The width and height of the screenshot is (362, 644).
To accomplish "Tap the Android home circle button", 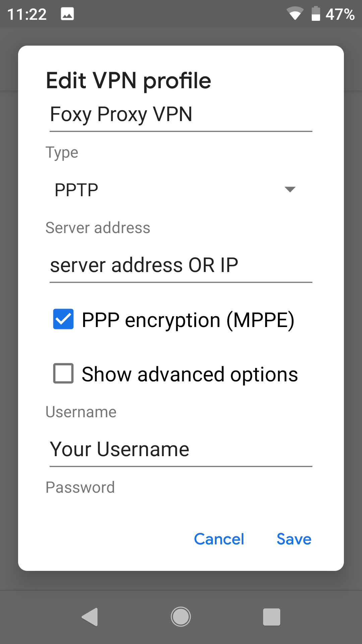I will point(181,617).
